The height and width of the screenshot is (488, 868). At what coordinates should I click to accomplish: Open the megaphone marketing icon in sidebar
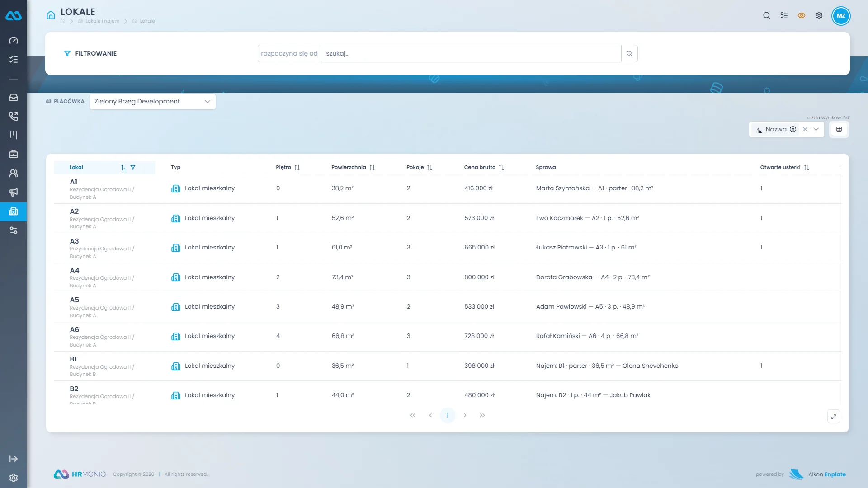(14, 192)
